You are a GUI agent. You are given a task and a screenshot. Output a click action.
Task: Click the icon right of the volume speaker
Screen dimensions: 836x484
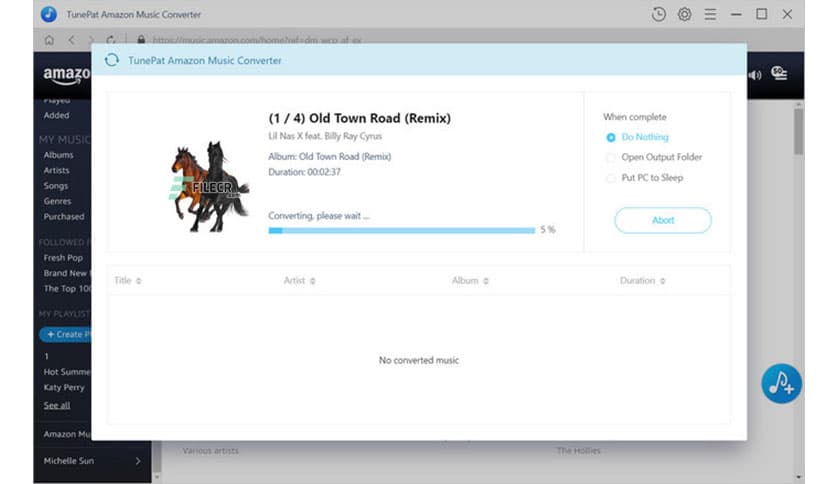[779, 73]
